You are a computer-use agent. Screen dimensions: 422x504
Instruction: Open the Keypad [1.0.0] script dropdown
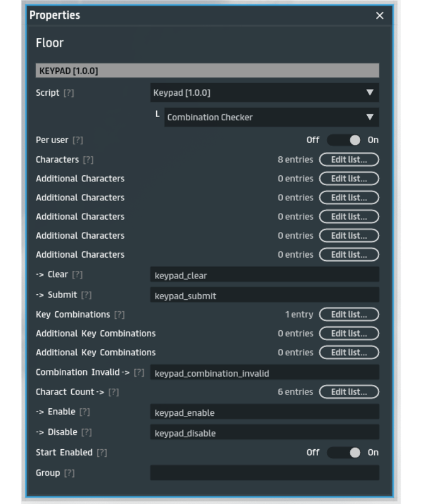click(265, 93)
